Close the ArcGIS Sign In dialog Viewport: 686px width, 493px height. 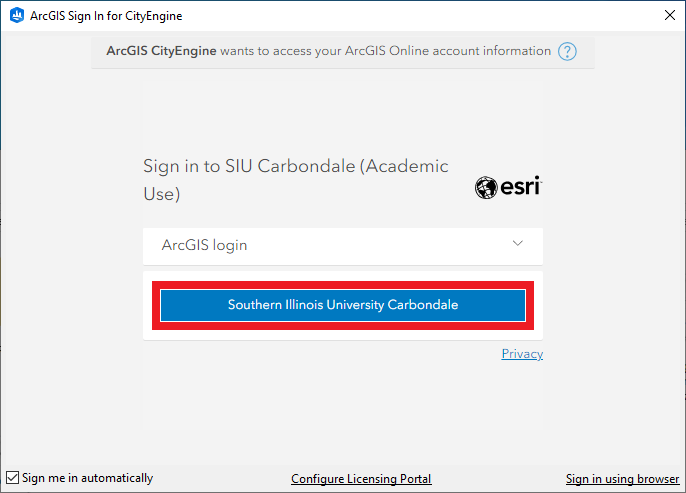(668, 16)
